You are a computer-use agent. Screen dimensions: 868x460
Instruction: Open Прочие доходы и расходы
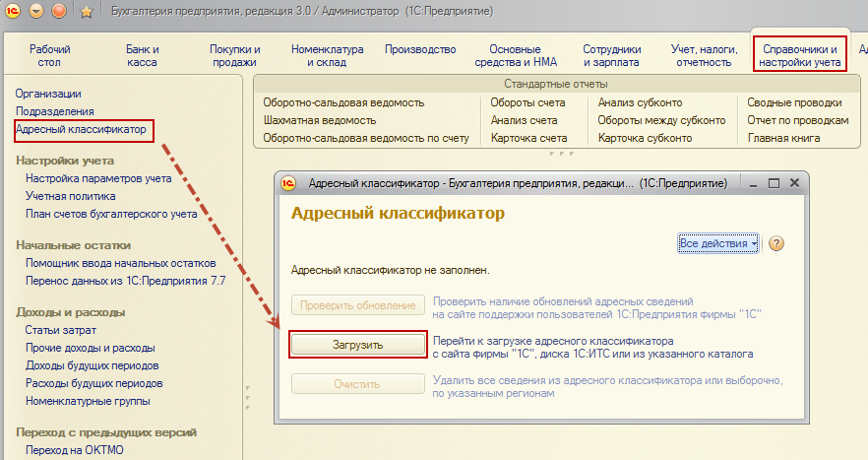tap(91, 348)
